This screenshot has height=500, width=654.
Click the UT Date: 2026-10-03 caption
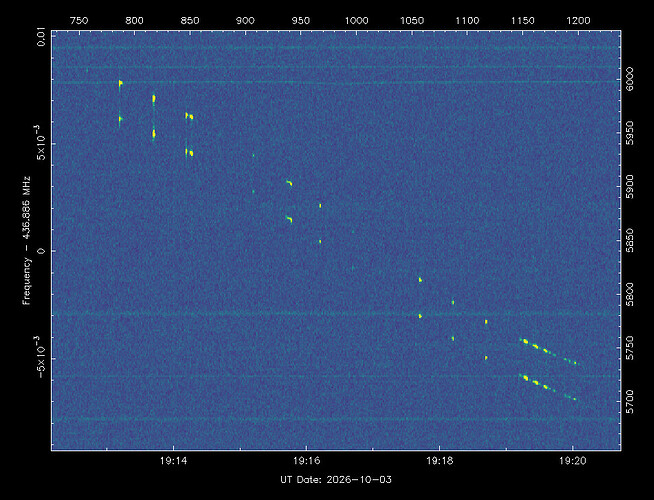[x=336, y=480]
